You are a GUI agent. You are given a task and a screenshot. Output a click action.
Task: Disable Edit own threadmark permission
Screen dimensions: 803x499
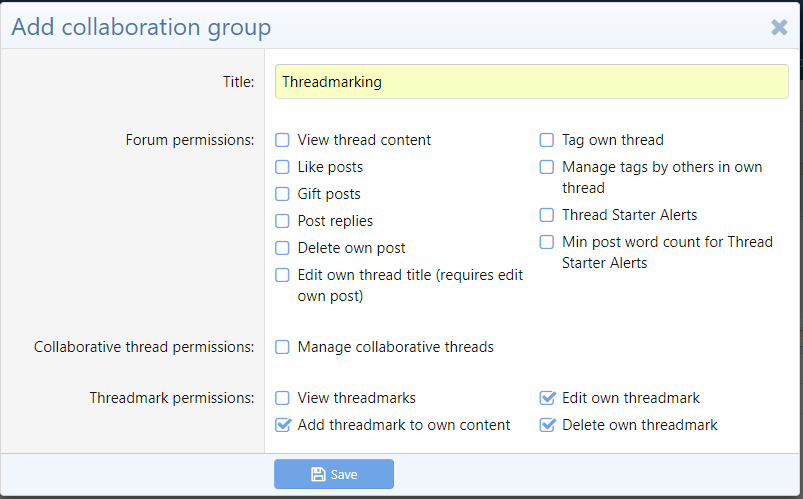click(547, 398)
